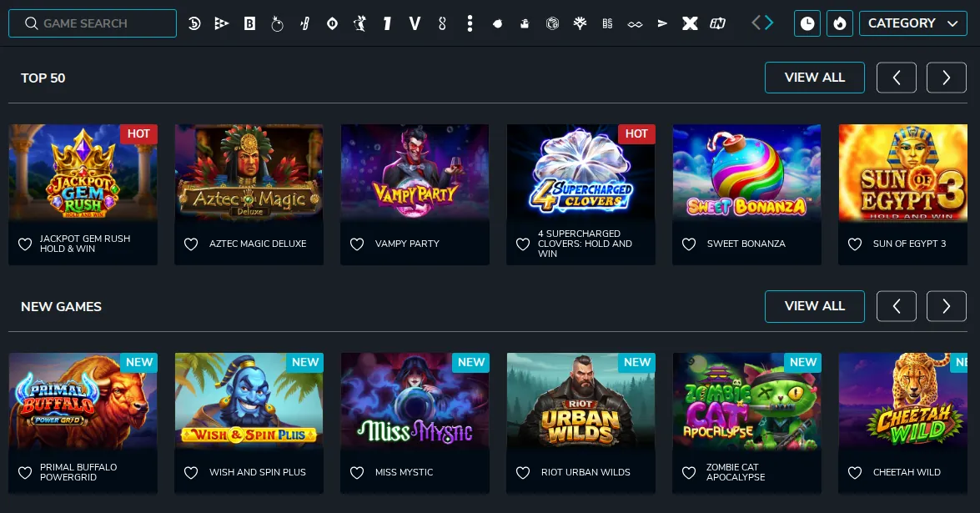
Task: Click the 'VAMPY PARTY' title text
Action: click(407, 244)
